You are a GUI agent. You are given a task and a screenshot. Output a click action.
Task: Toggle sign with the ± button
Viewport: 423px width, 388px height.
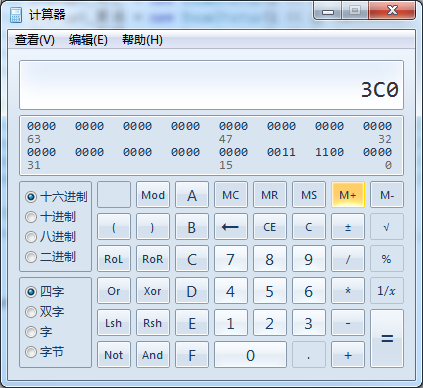tap(348, 227)
